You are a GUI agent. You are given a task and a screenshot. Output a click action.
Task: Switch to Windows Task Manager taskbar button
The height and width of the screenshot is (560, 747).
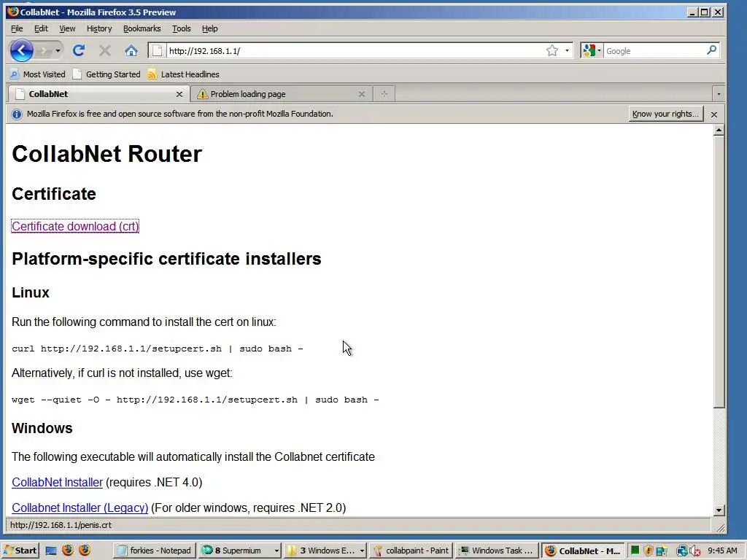496,551
